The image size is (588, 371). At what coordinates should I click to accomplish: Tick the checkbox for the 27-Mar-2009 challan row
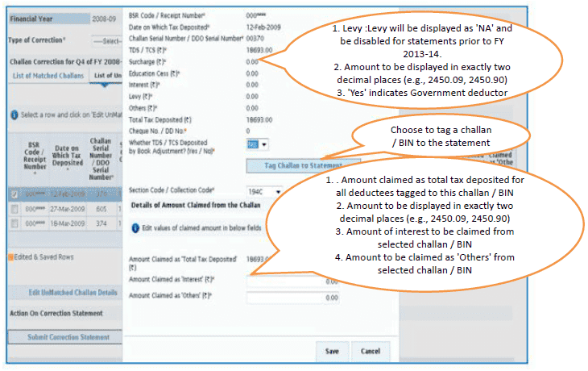click(x=14, y=206)
